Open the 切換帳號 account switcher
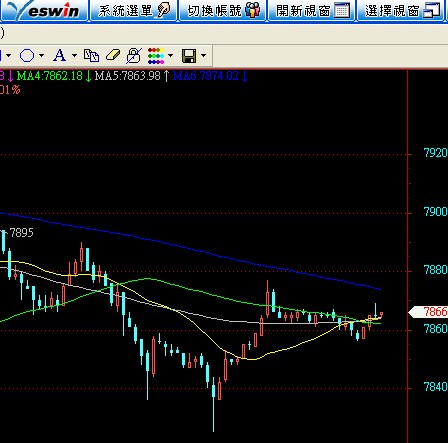 pyautogui.click(x=223, y=10)
